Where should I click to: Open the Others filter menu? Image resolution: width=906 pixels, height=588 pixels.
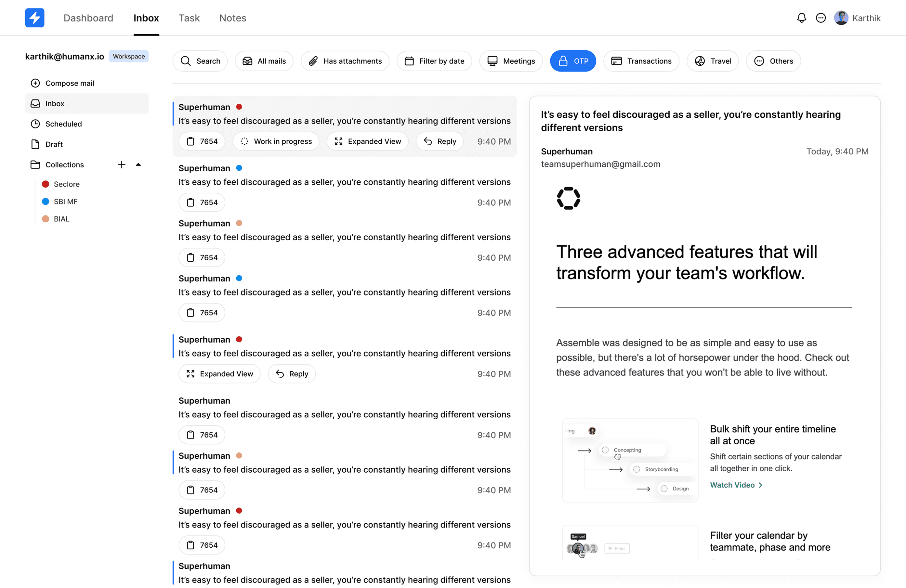[773, 61]
